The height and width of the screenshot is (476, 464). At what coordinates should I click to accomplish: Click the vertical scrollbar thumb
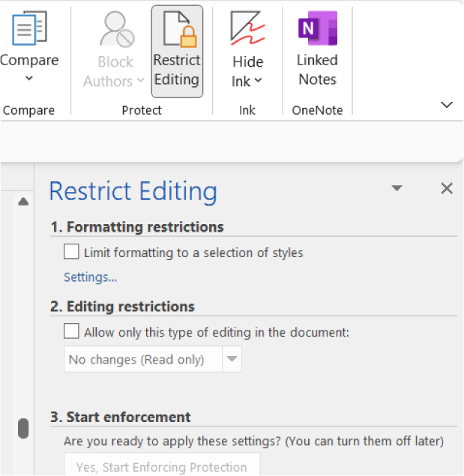point(23,428)
